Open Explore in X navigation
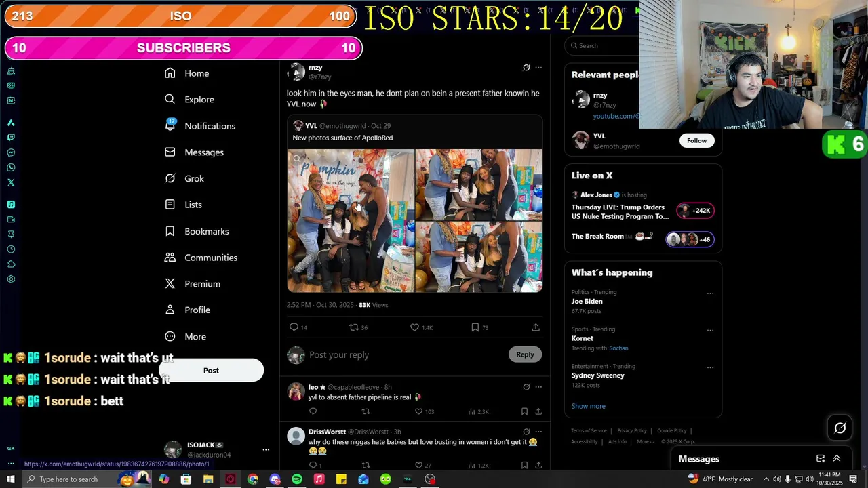Screen dimensions: 868x488 [189, 100]
